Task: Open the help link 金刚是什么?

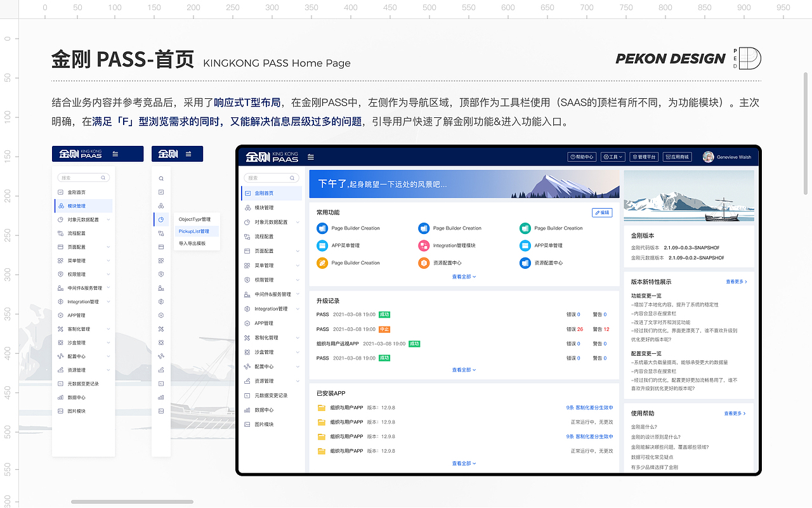Action: (644, 427)
